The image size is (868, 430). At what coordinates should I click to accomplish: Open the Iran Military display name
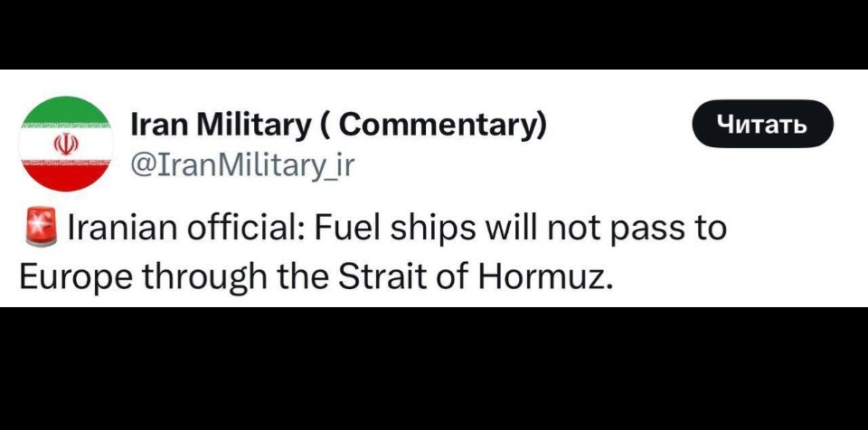338,126
